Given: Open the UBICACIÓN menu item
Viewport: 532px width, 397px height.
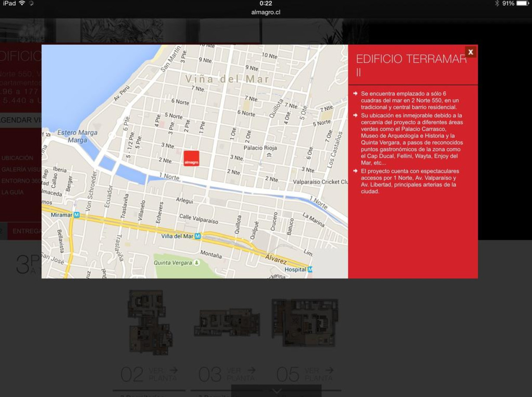Looking at the screenshot, I should coord(17,158).
